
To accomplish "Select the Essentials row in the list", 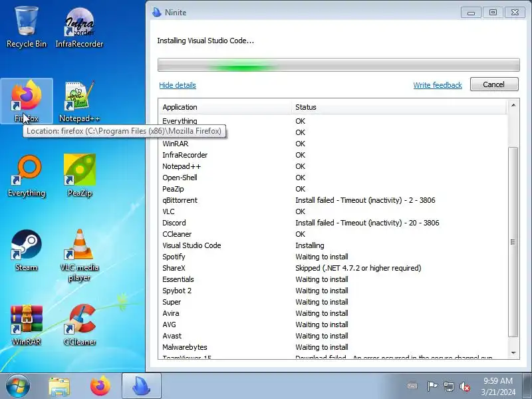I will (x=332, y=279).
